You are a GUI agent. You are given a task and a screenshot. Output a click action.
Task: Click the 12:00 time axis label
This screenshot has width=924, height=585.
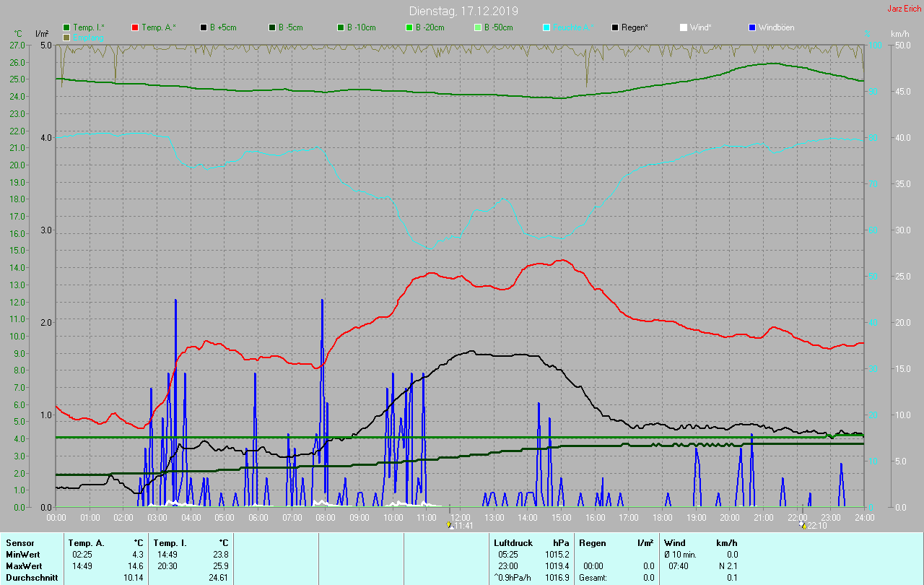coord(461,517)
